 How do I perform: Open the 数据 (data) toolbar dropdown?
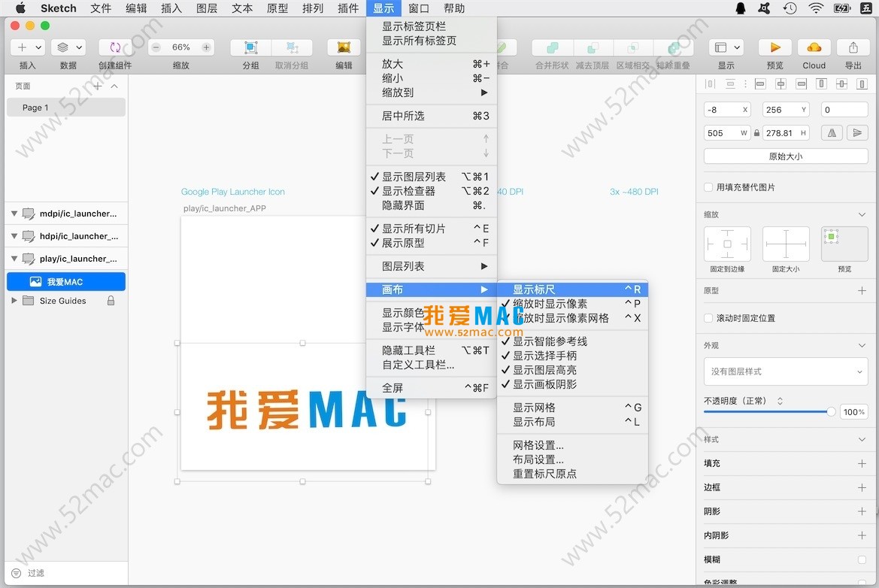click(x=68, y=47)
